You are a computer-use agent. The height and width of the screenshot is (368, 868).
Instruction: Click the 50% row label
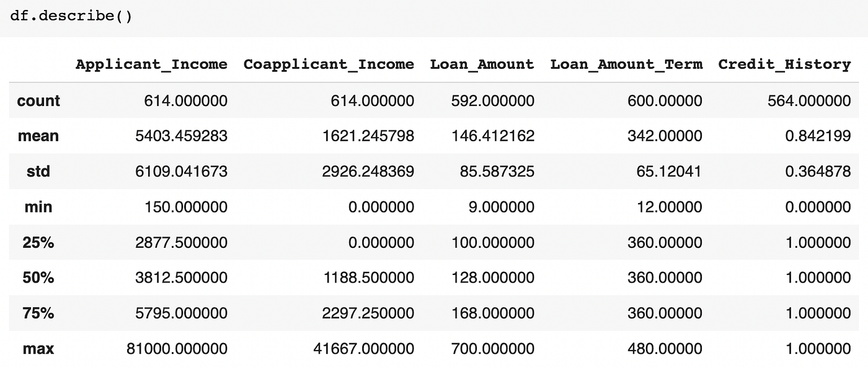38,278
